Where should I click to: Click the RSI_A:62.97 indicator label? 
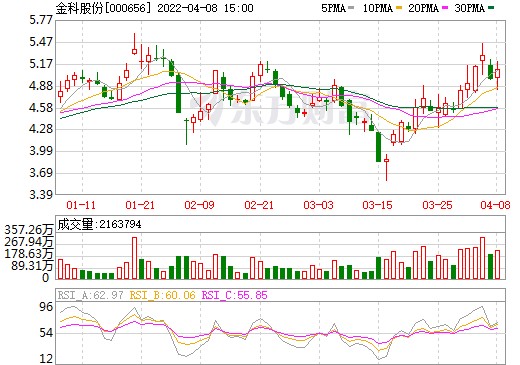(x=90, y=295)
